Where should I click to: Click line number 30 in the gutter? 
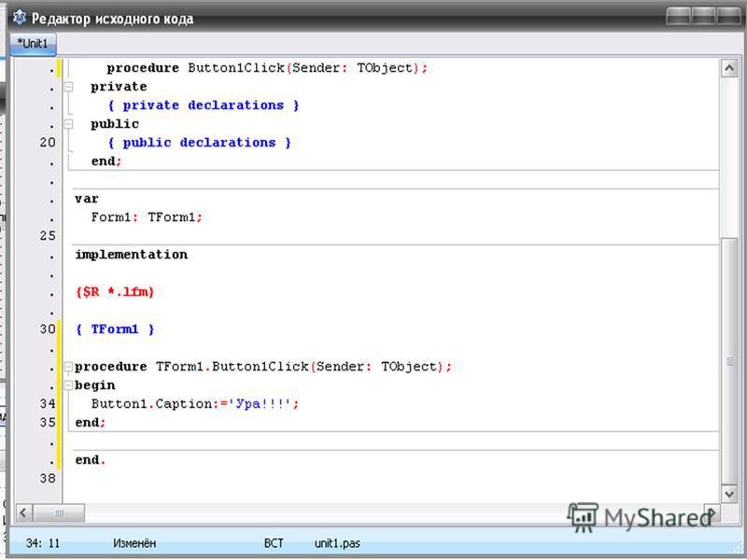(48, 329)
